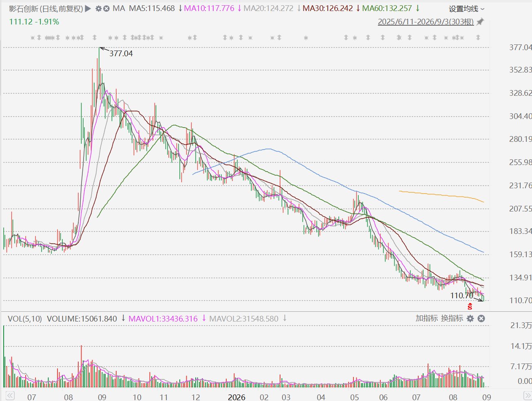Screen dimensions: 532x401
Task: Click 换指标 to change the indicator
Action: [452, 318]
